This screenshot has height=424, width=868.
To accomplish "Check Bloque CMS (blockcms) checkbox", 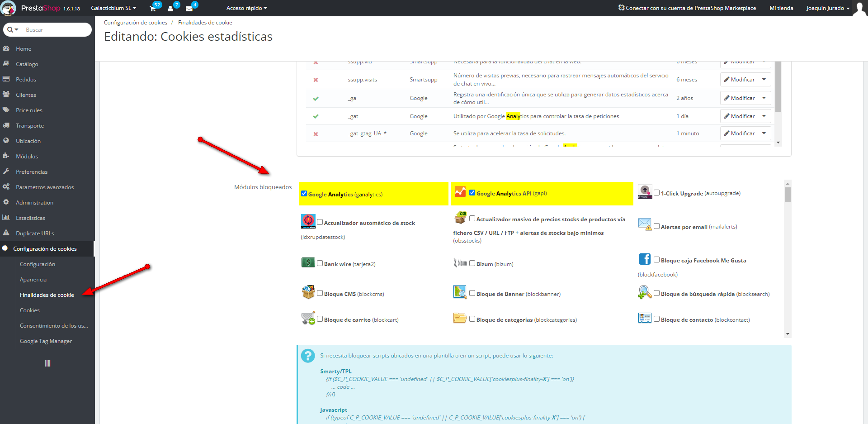I will coord(320,293).
